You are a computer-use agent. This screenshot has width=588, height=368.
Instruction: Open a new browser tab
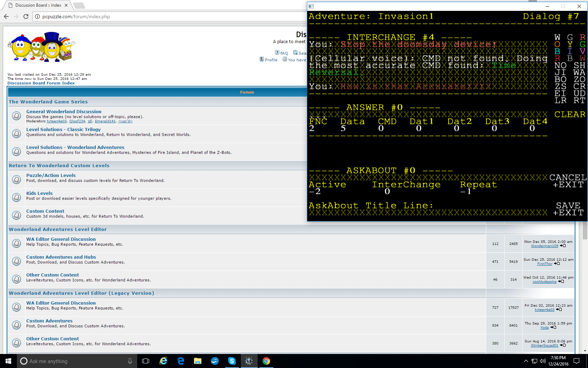pyautogui.click(x=79, y=5)
